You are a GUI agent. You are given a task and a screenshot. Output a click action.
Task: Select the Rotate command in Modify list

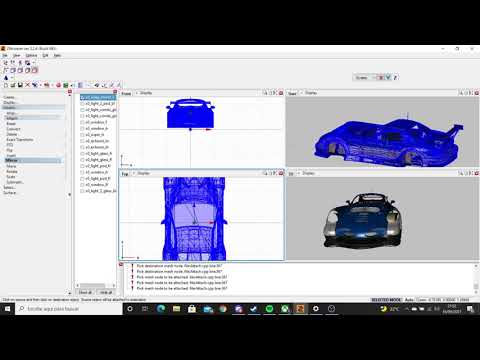(x=12, y=171)
